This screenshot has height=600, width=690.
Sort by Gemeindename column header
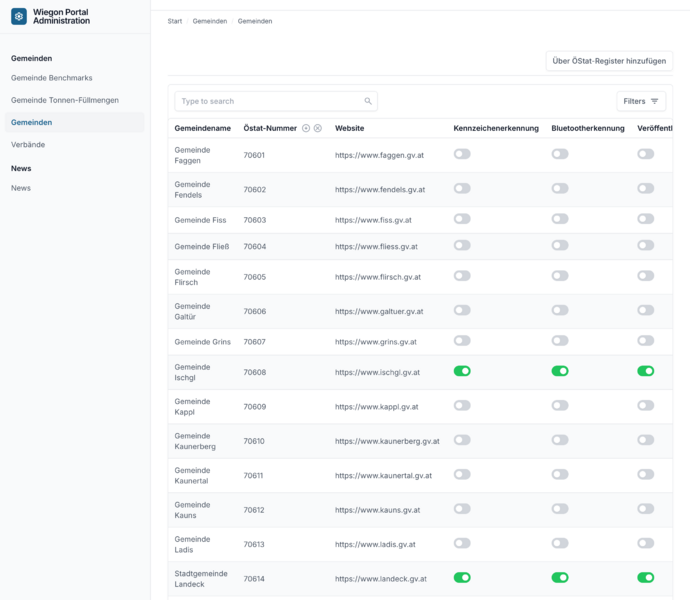pos(202,128)
